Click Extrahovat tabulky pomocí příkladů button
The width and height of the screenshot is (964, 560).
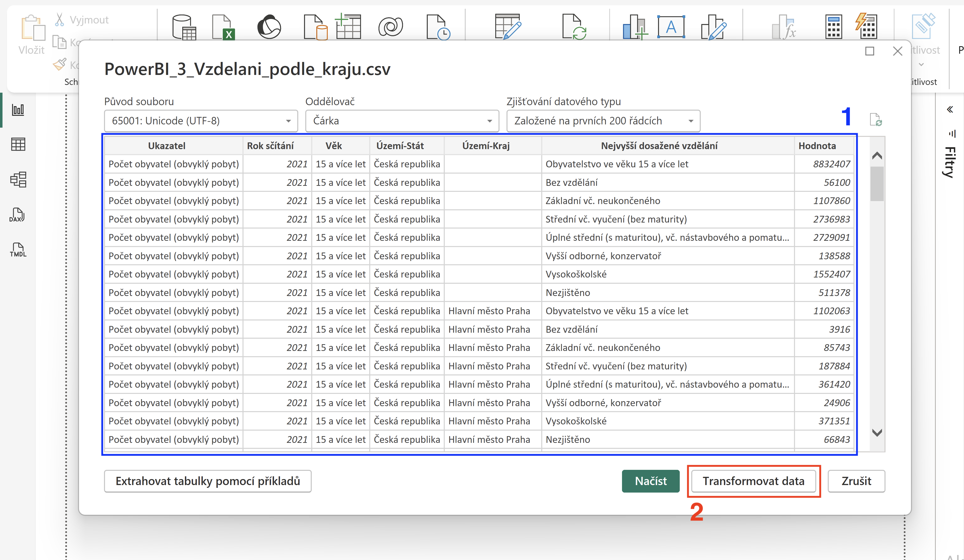pyautogui.click(x=208, y=481)
